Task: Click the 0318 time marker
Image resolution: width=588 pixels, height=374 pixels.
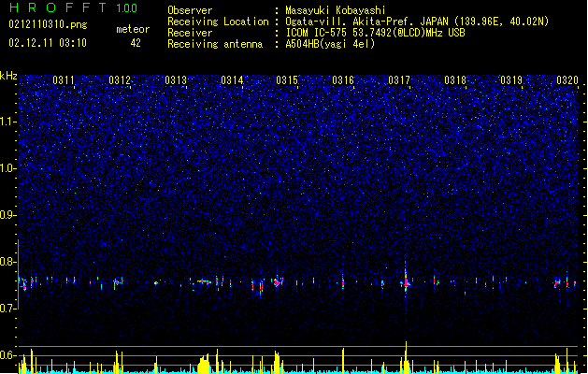Action: pos(455,80)
